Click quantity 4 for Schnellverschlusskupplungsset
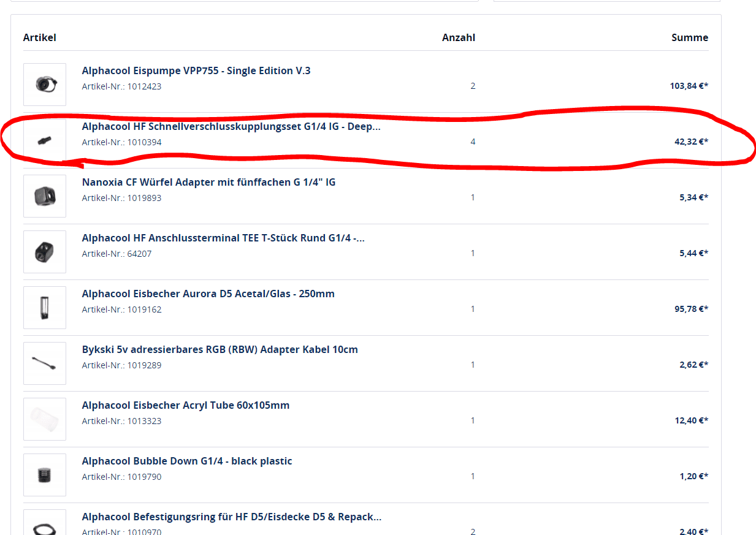 click(x=473, y=142)
